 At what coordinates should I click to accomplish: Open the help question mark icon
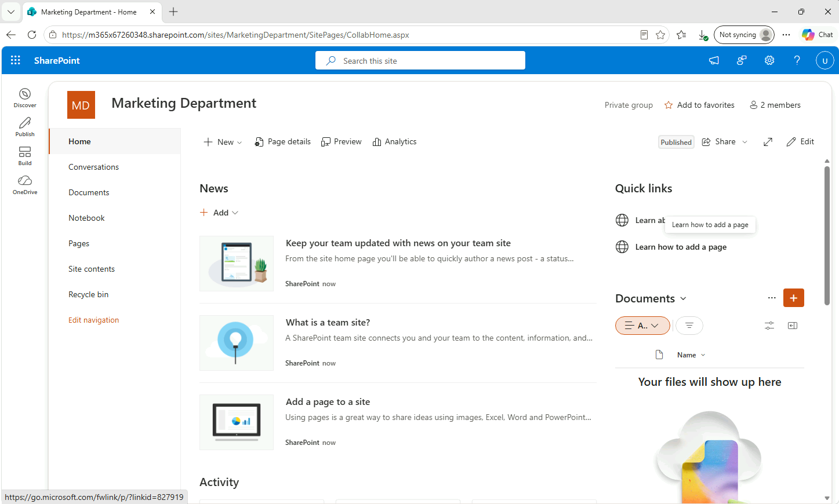coord(797,60)
